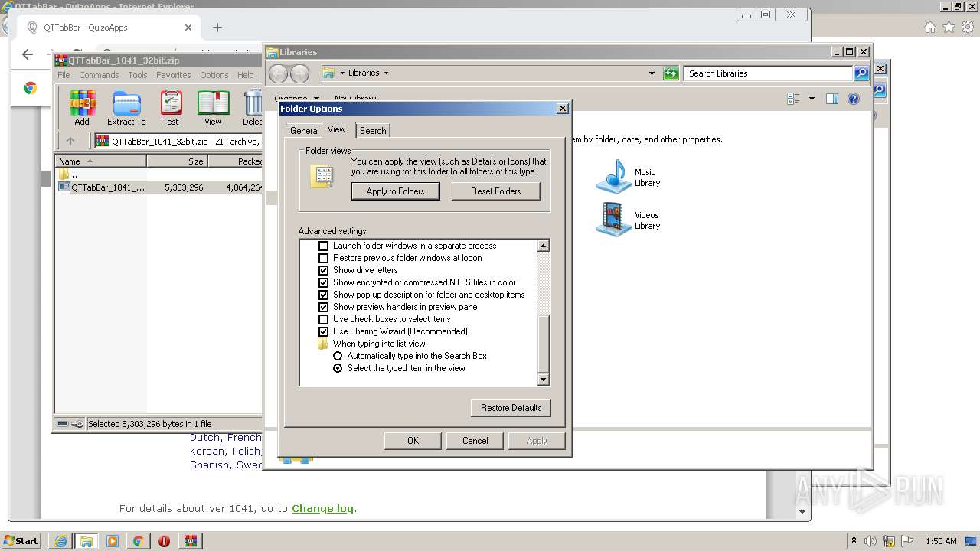Viewport: 980px width, 551px height.
Task: Show hidden tray icons arrow
Action: click(854, 541)
